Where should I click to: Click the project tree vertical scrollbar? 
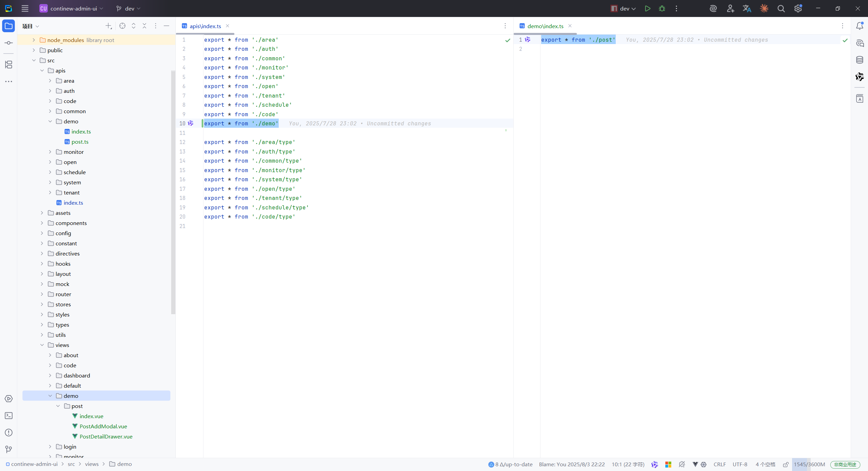coord(173,192)
